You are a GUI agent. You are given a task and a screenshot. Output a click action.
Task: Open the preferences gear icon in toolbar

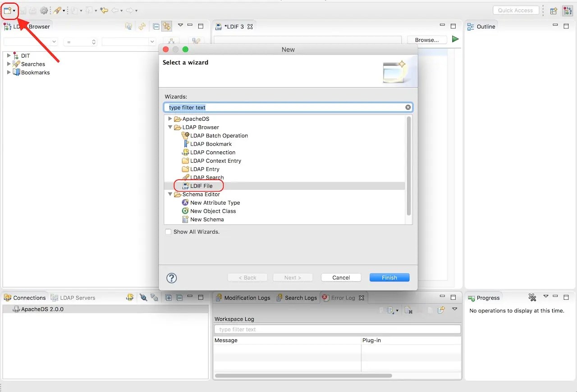pyautogui.click(x=43, y=10)
